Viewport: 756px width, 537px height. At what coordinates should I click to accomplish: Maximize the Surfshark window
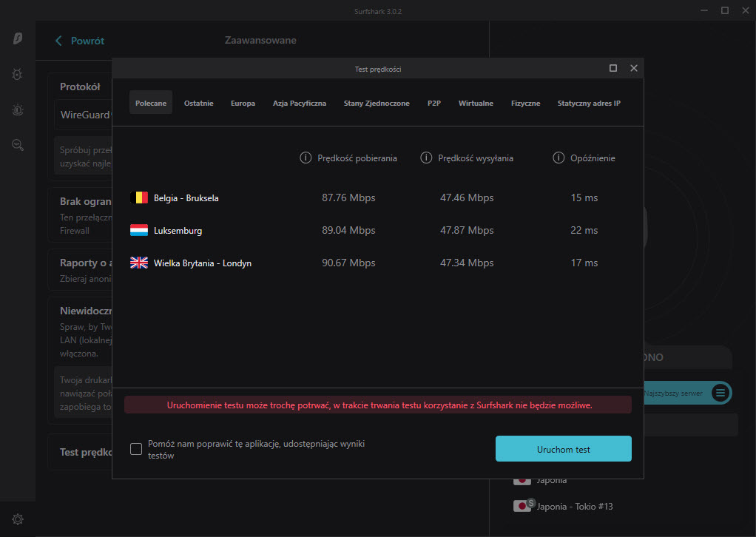[725, 10]
